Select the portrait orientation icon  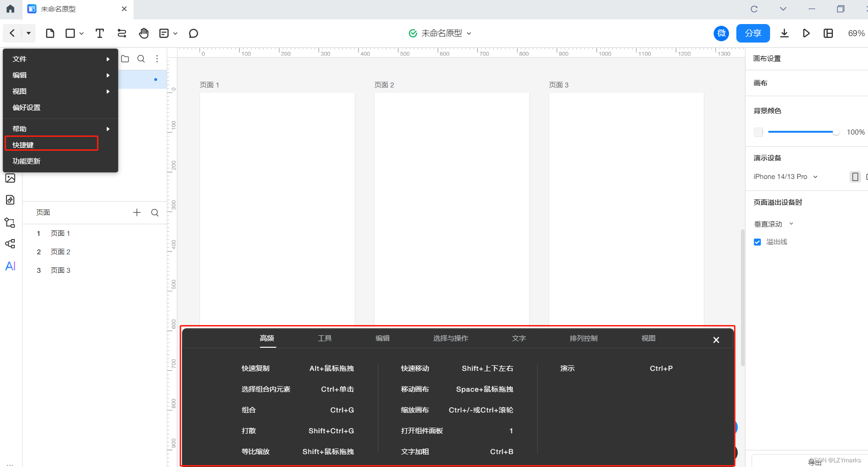point(855,177)
